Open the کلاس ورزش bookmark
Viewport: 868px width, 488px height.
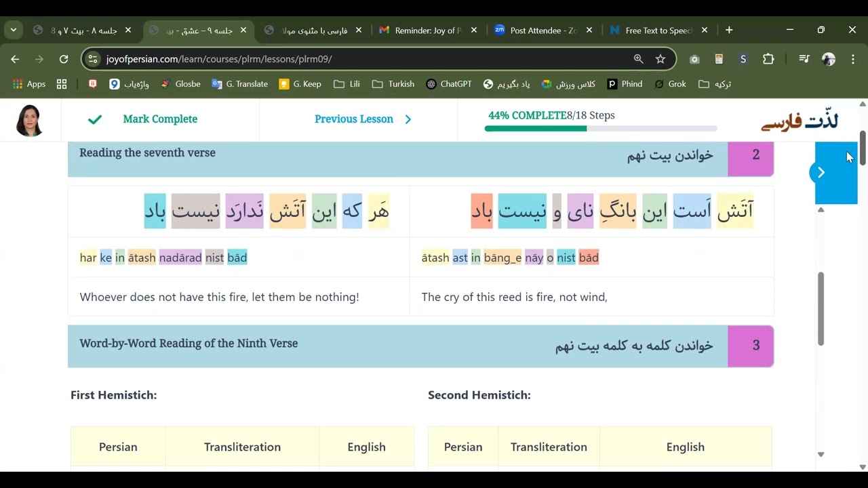pyautogui.click(x=568, y=84)
